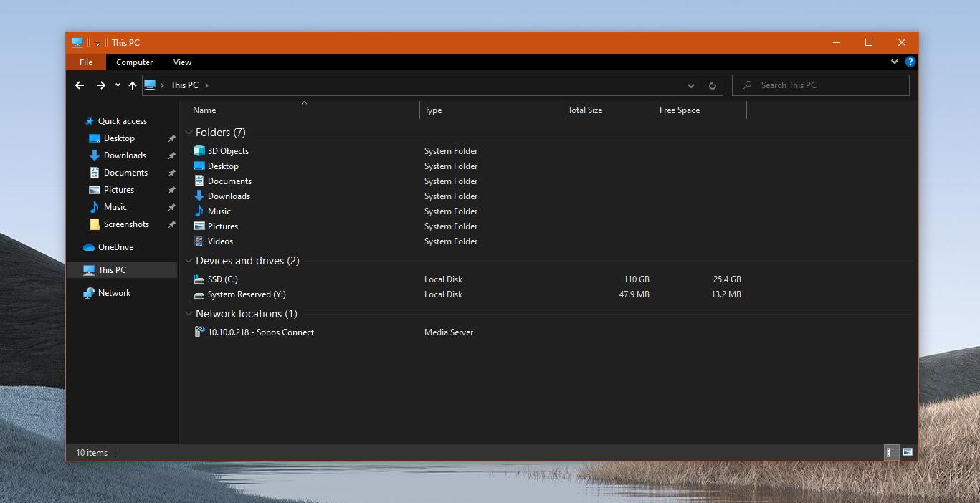Click the Pictures icon in Folders group
Viewport: 980px width, 503px height.
pos(199,226)
